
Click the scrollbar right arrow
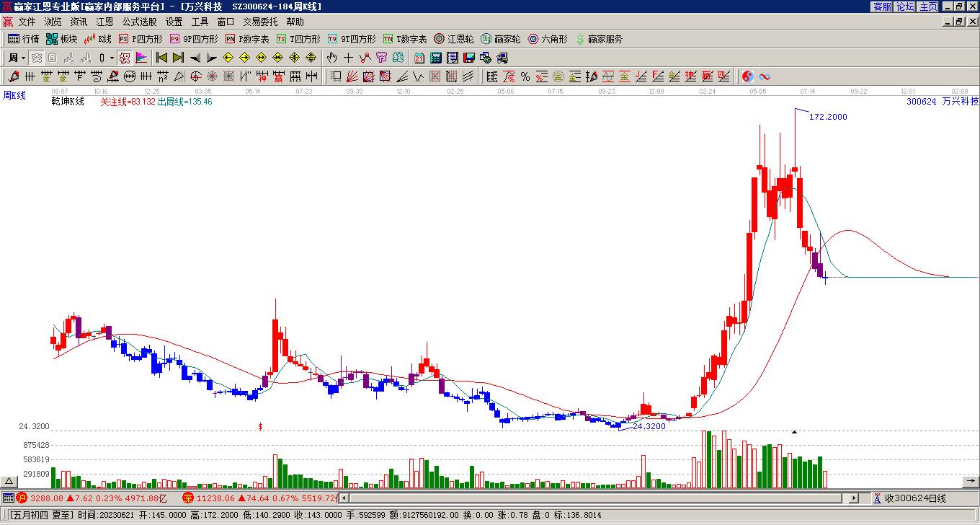[x=854, y=498]
